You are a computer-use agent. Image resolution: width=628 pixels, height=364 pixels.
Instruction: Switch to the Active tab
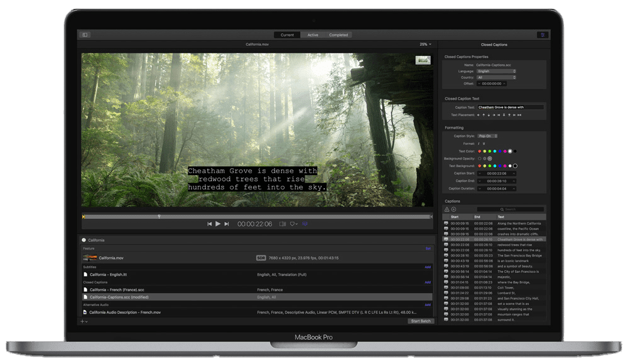pos(313,35)
